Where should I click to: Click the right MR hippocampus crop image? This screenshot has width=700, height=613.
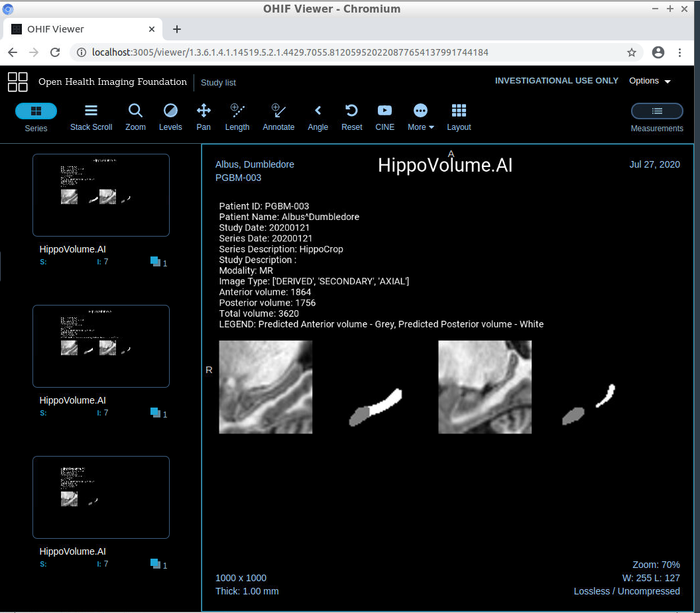tap(485, 387)
